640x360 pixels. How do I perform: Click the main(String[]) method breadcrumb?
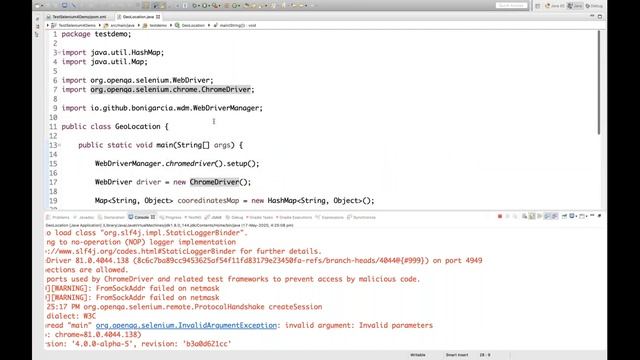[x=235, y=25]
